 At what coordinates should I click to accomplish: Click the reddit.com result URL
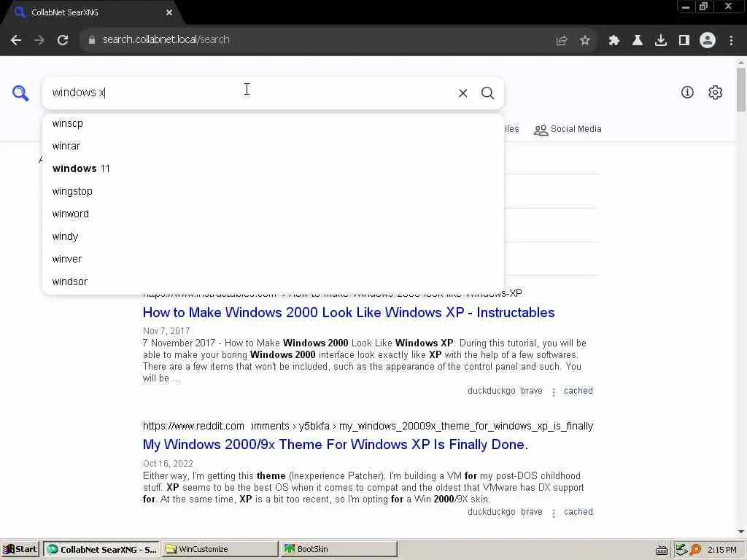[x=368, y=426]
